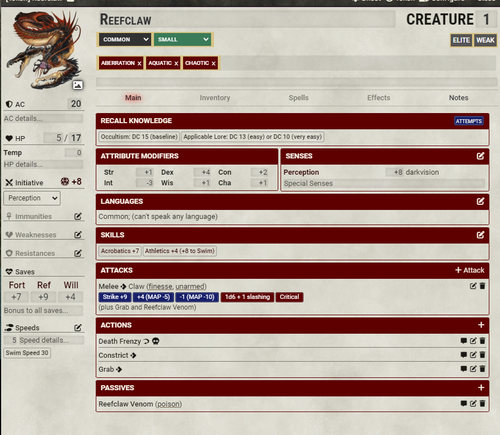Image resolution: width=500 pixels, height=435 pixels.
Task: Switch to the Notes tab
Action: pos(458,98)
